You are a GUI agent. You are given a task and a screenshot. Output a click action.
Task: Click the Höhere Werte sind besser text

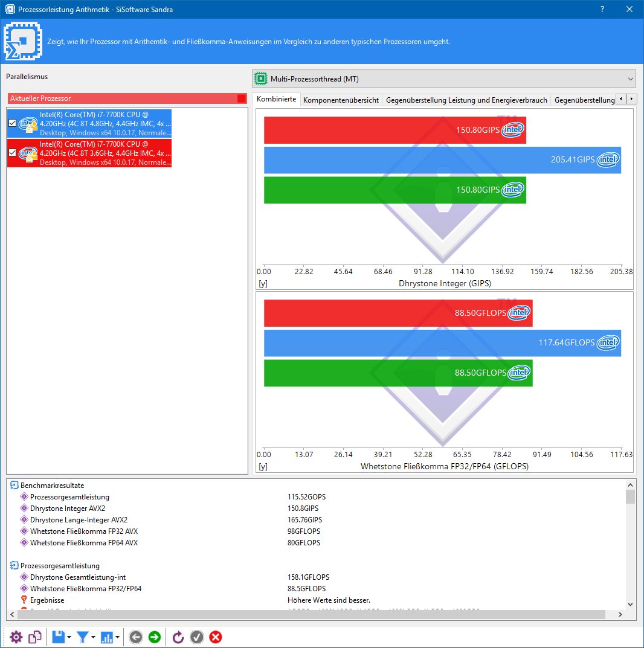click(x=329, y=600)
